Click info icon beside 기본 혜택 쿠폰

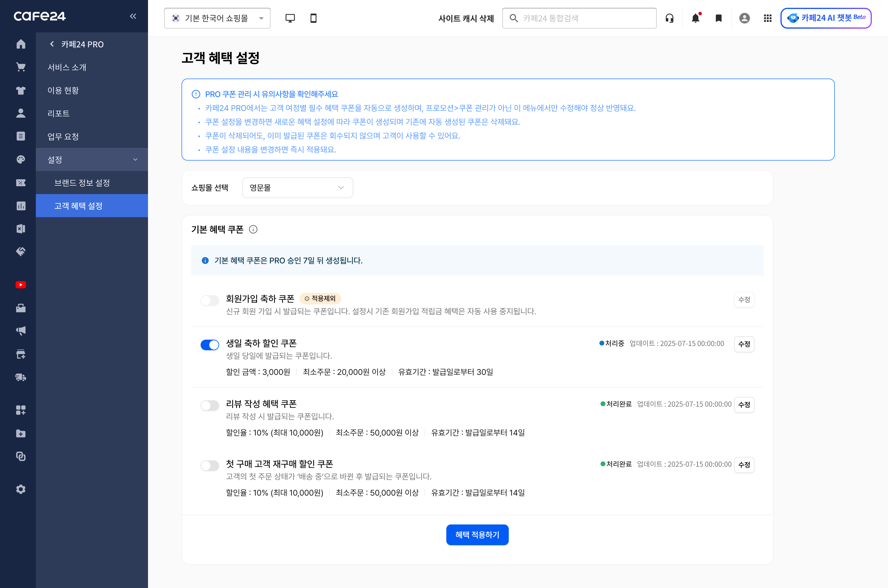tap(253, 230)
